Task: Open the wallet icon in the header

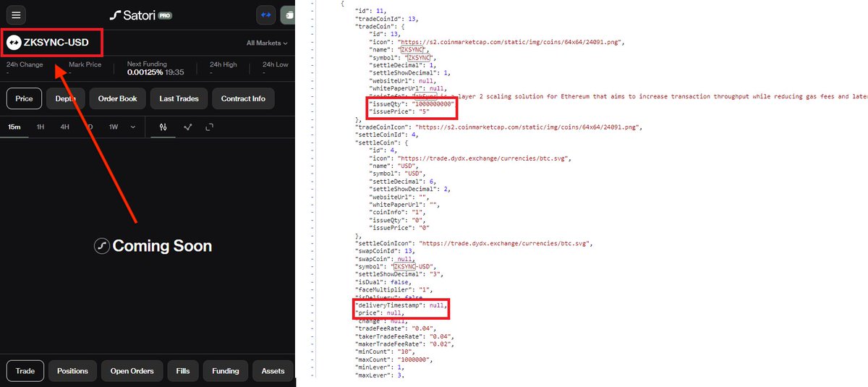Action: (288, 14)
